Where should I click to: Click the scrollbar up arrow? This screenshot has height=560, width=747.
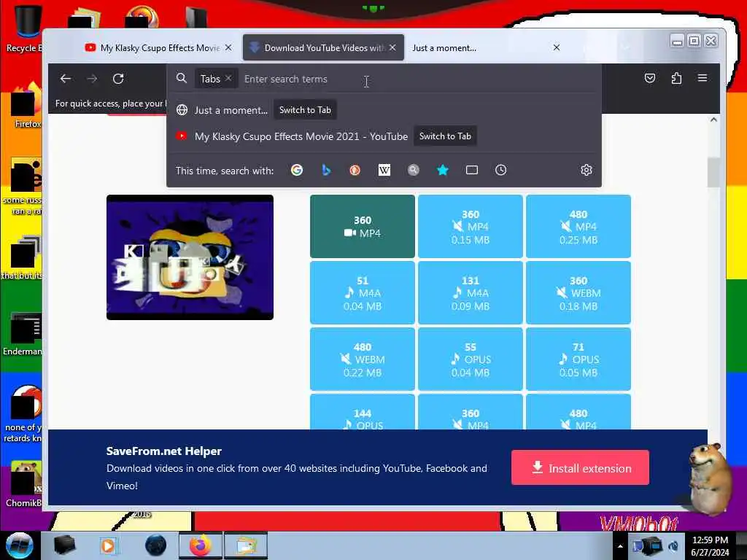pyautogui.click(x=713, y=120)
